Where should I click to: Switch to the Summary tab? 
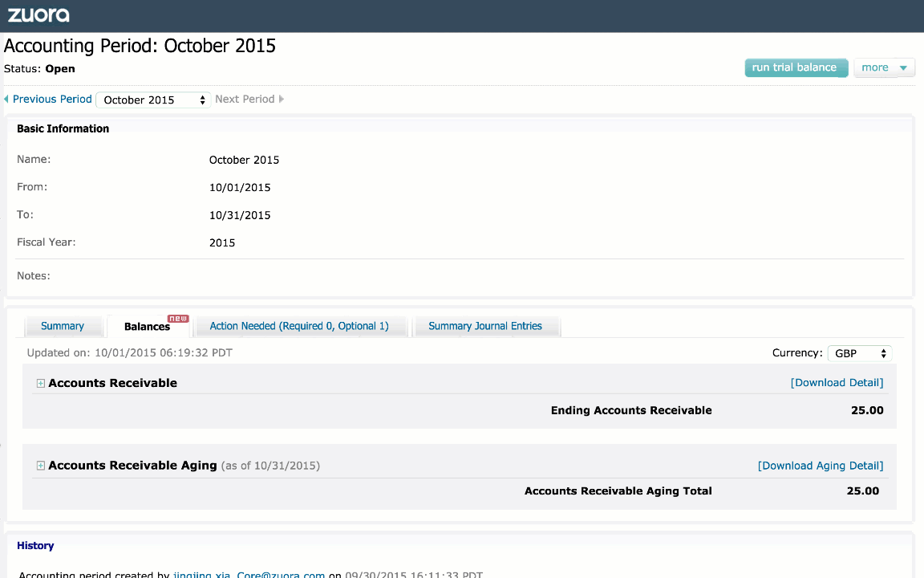coord(63,326)
